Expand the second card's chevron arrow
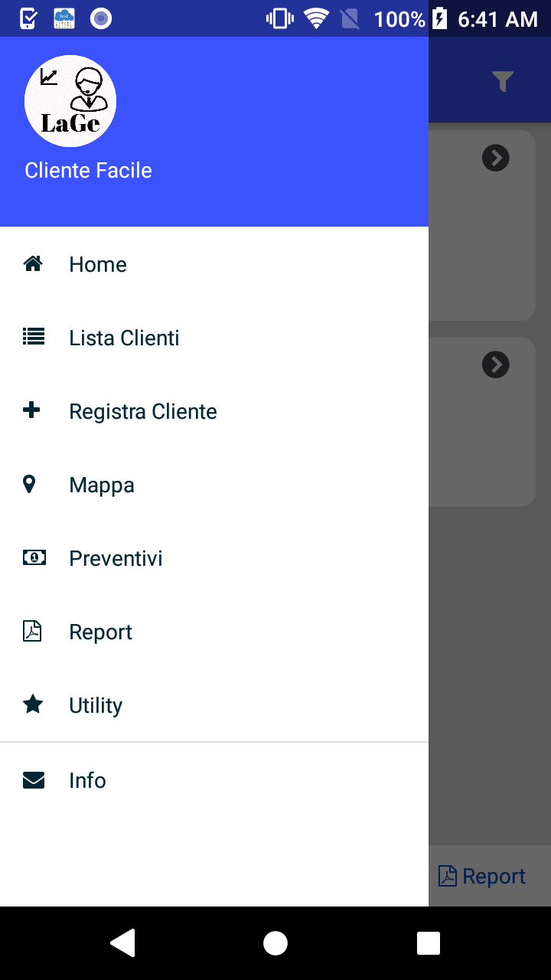551x980 pixels. 496,364
